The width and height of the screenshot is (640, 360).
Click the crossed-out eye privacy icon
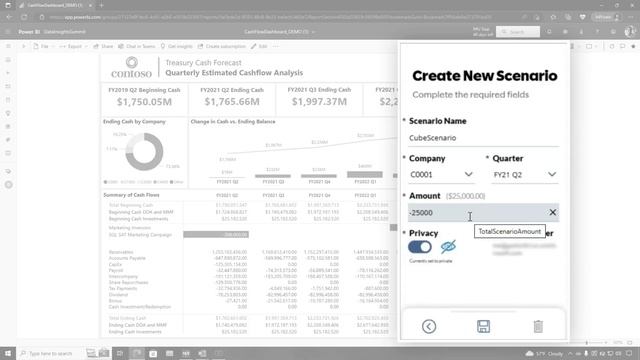448,247
